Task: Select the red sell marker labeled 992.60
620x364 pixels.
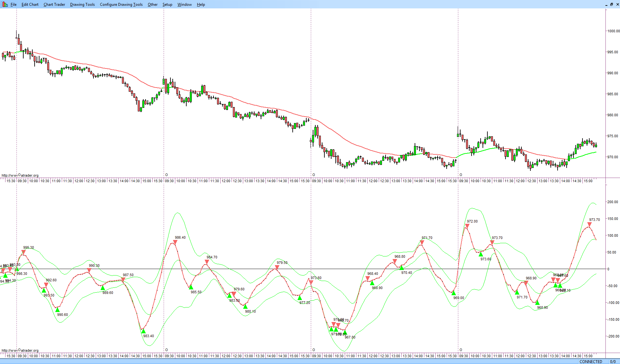Action: [46, 285]
